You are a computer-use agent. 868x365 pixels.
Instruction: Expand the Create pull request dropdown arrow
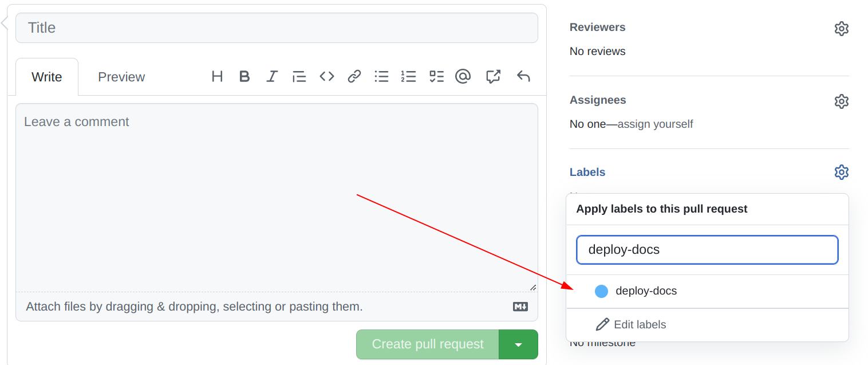(519, 344)
